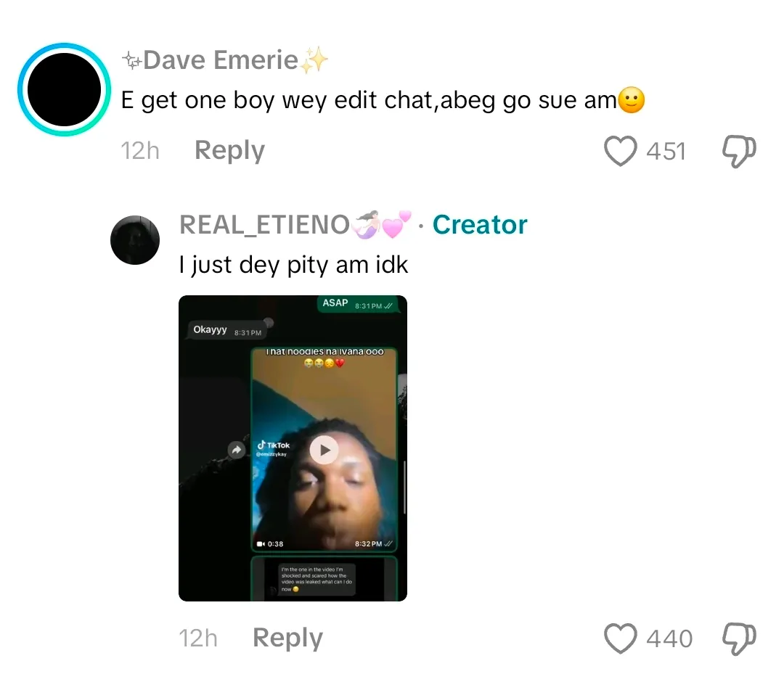Reply to REAL_ETIENO's comment
Screen dimensions: 784x674
[287, 638]
